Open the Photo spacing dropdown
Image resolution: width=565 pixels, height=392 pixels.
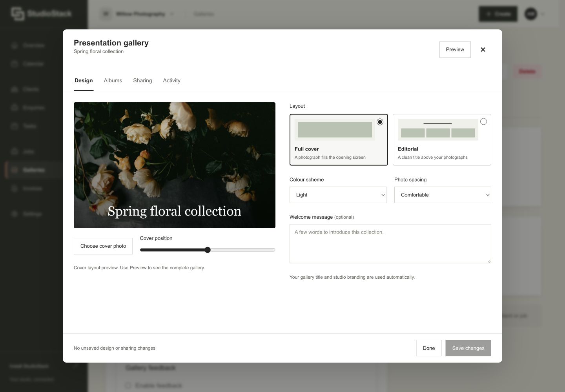coord(443,195)
